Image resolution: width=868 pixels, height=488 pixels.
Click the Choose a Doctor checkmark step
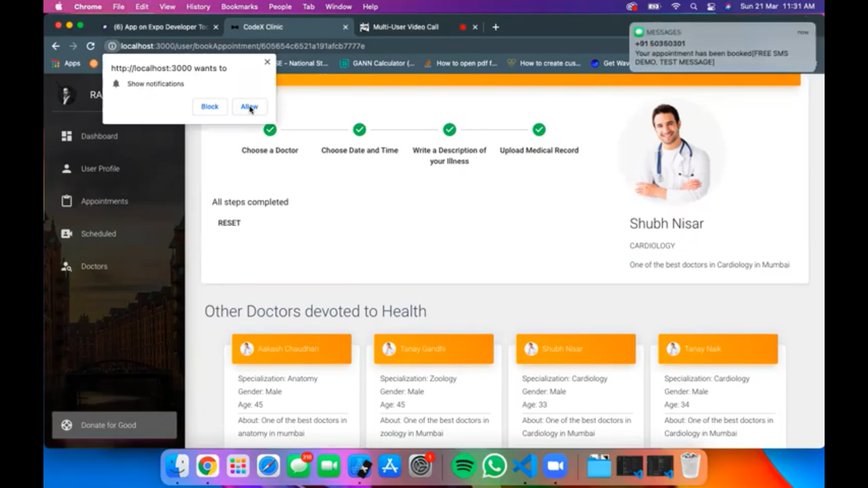[270, 130]
